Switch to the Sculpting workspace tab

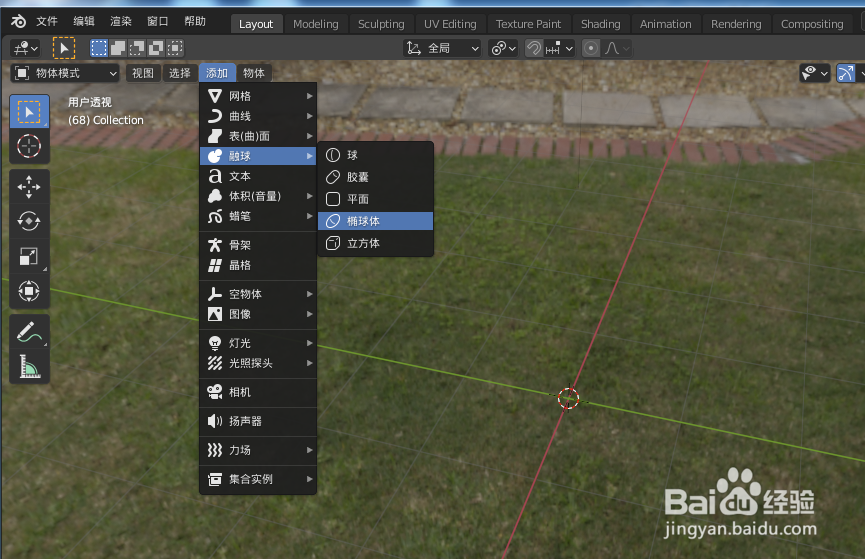[x=381, y=24]
